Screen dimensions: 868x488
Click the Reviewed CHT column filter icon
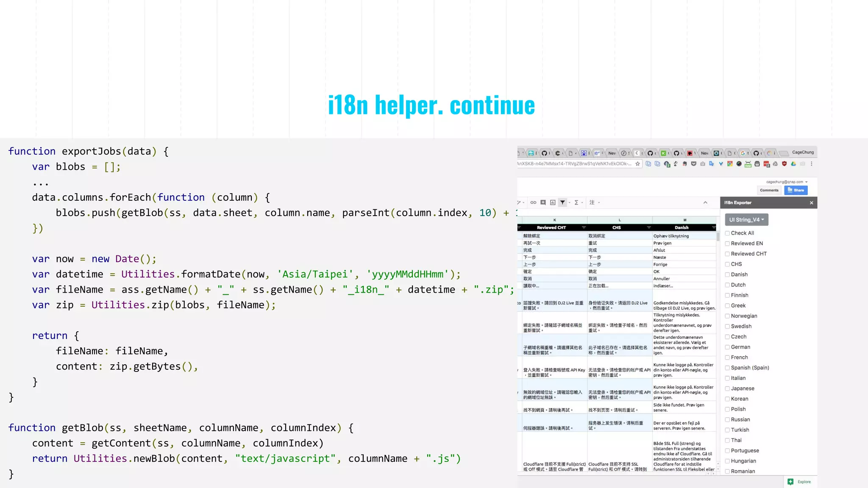(584, 228)
